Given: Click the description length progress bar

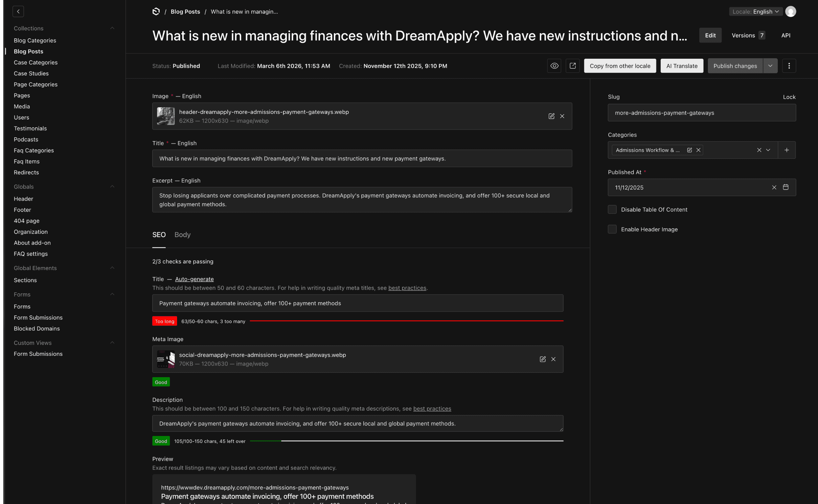Looking at the screenshot, I should pos(406,441).
